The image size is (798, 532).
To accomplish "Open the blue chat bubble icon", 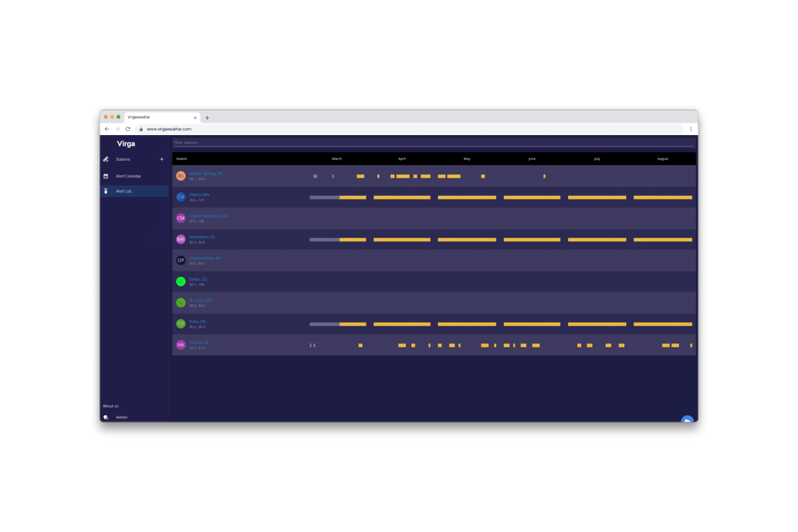I will (687, 420).
